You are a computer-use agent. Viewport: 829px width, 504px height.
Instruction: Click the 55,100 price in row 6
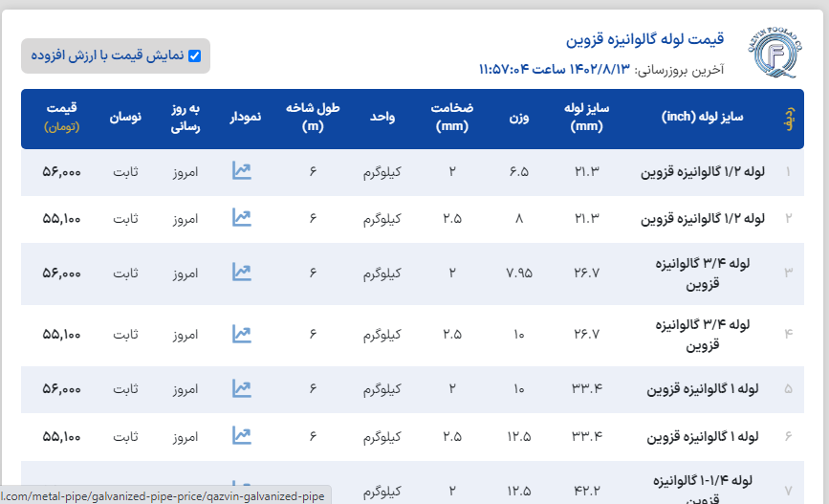(62, 436)
